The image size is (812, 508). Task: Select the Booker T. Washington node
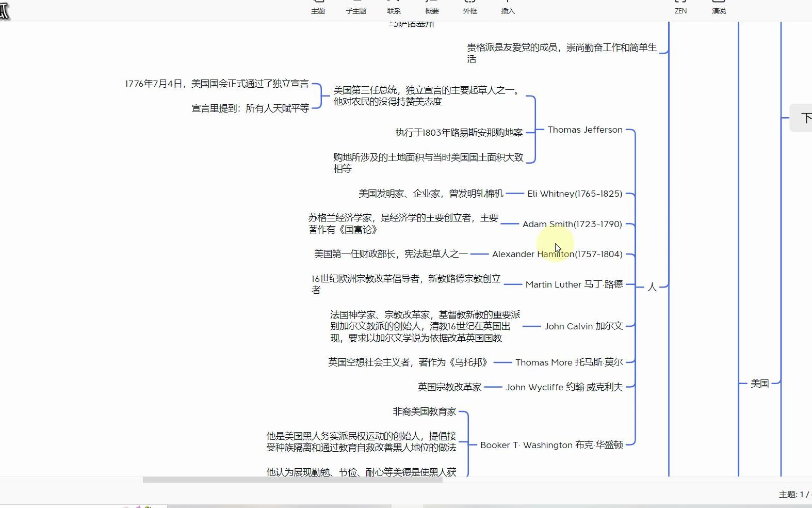[x=551, y=445]
